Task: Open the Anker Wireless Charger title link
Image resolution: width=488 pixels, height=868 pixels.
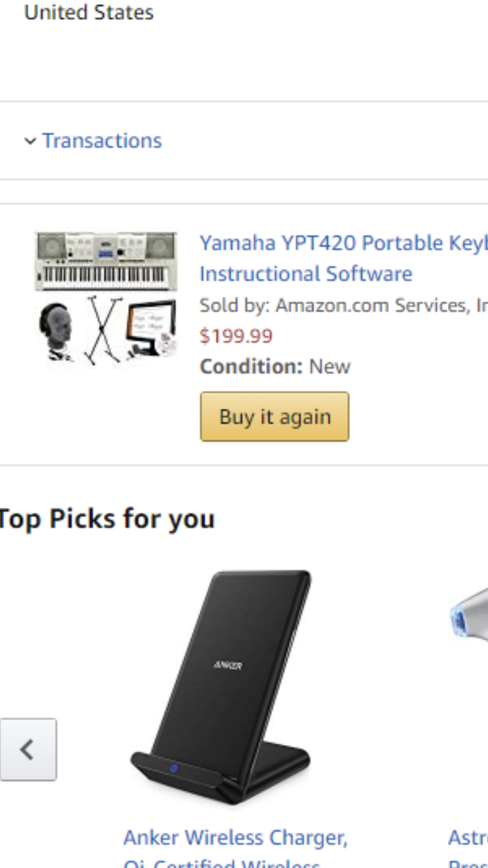Action: coord(235,838)
